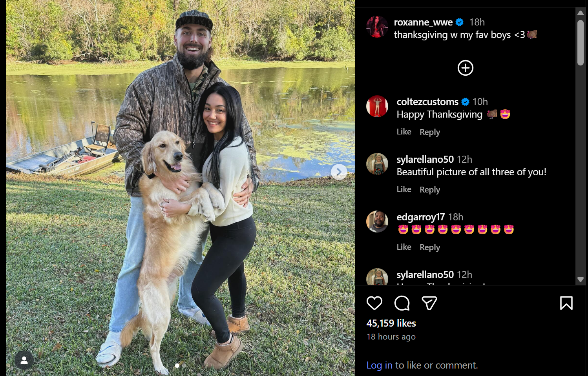Like the coltezcustoms comment
The image size is (588, 376).
coord(404,132)
